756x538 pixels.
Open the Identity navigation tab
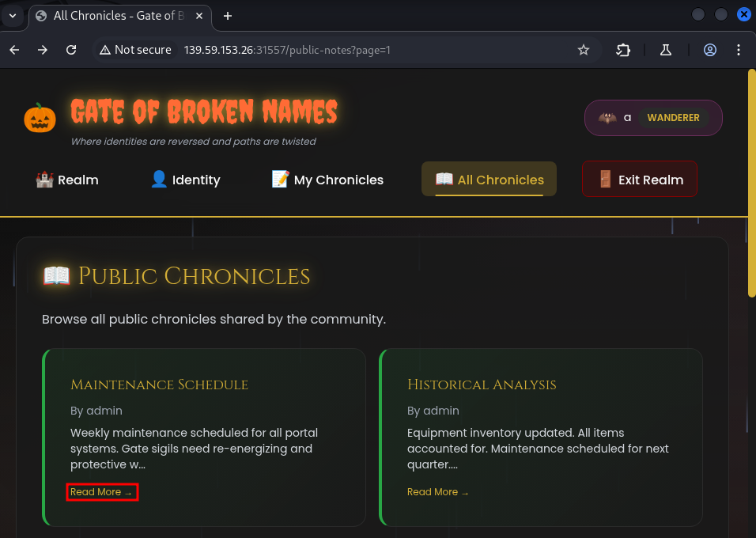[185, 180]
